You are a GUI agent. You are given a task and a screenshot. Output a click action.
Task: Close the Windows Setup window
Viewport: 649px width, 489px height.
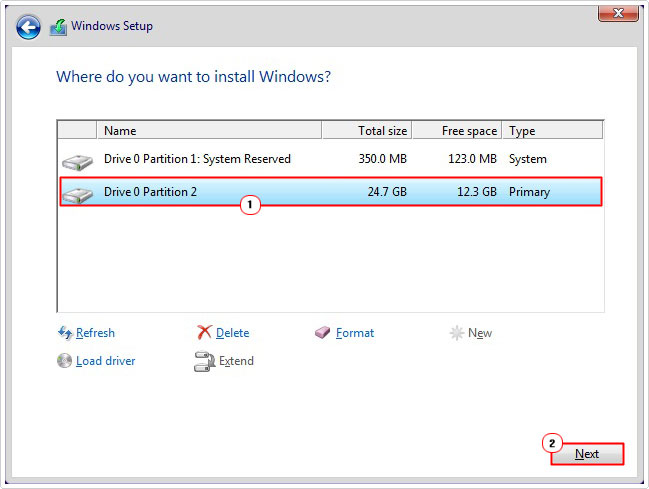coord(618,13)
